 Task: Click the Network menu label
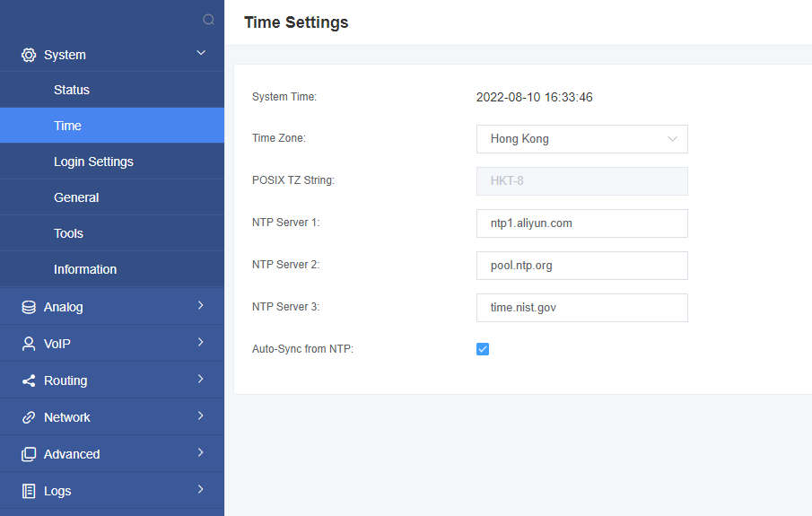click(x=66, y=417)
